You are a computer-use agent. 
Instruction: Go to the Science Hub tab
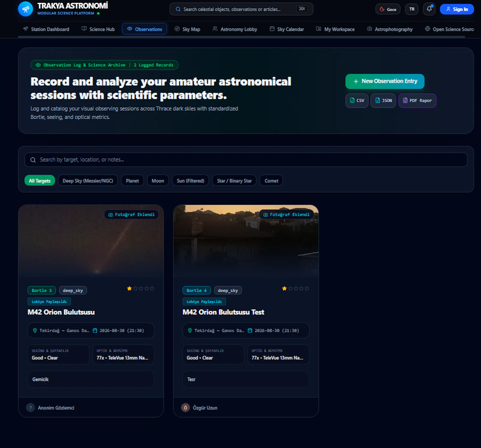tap(98, 29)
